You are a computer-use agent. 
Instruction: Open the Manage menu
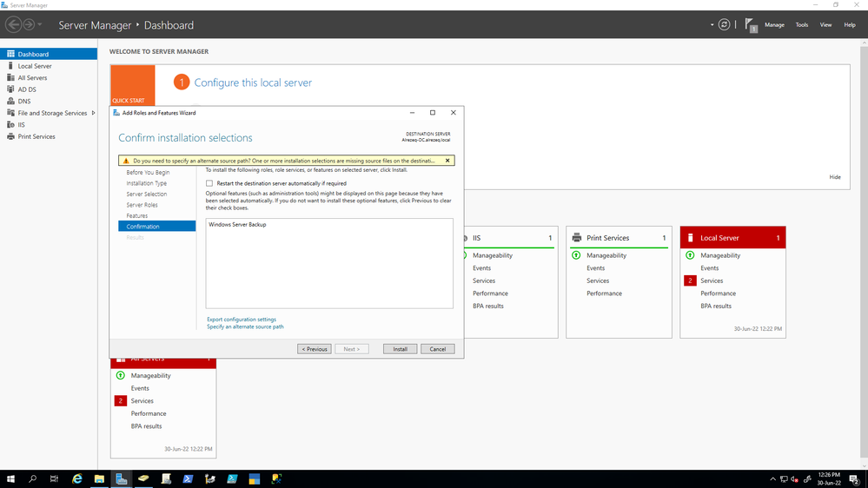point(774,25)
